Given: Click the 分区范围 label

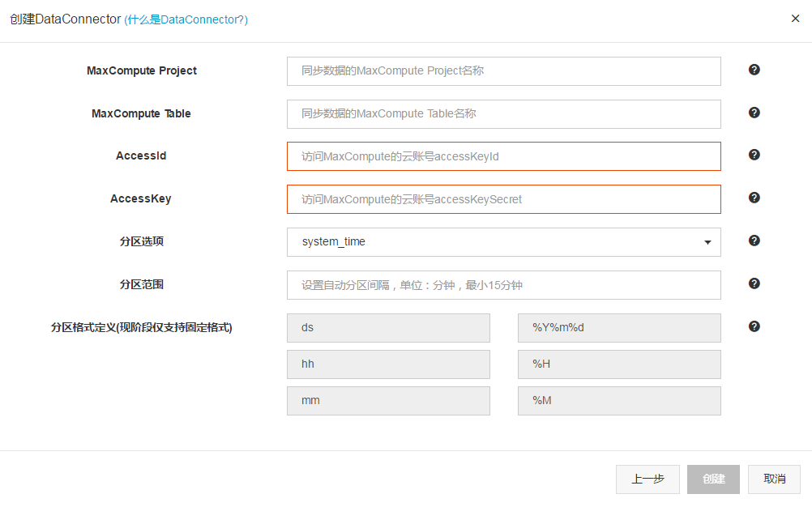Looking at the screenshot, I should pyautogui.click(x=141, y=284).
